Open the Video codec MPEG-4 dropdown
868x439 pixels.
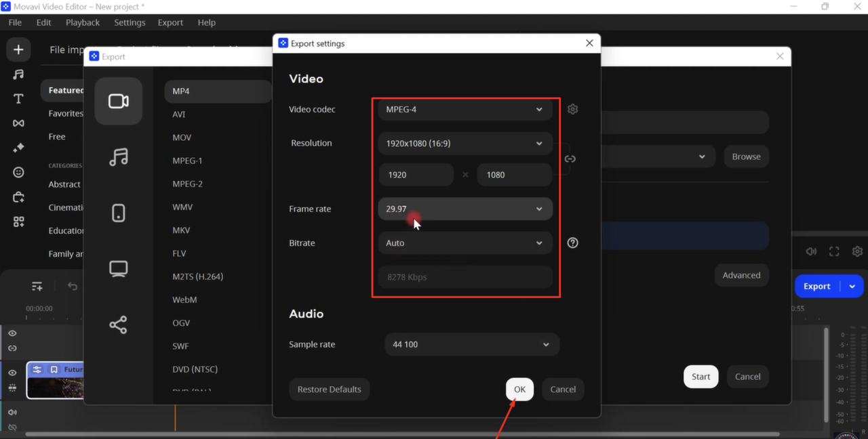pos(465,109)
